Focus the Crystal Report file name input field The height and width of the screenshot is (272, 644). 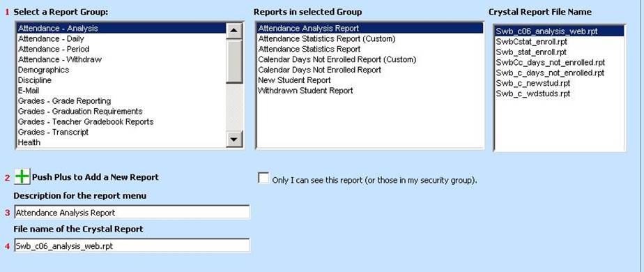tap(132, 245)
